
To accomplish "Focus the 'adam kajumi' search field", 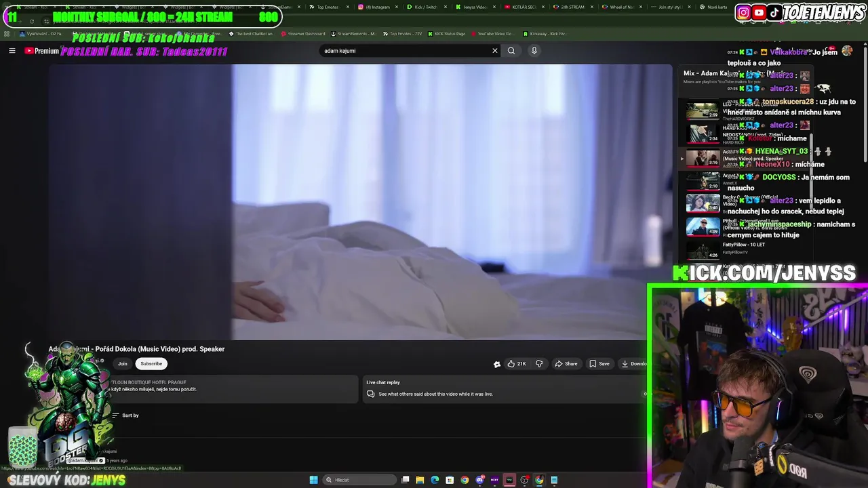I will pos(406,51).
